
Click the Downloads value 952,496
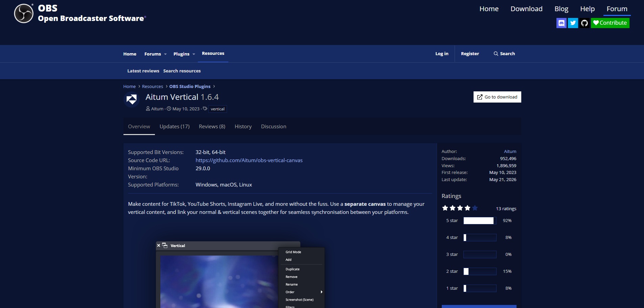[508, 159]
